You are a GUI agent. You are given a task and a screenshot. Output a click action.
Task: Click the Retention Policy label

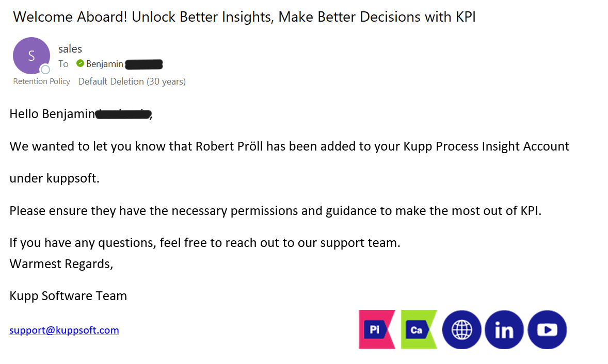[x=41, y=81]
